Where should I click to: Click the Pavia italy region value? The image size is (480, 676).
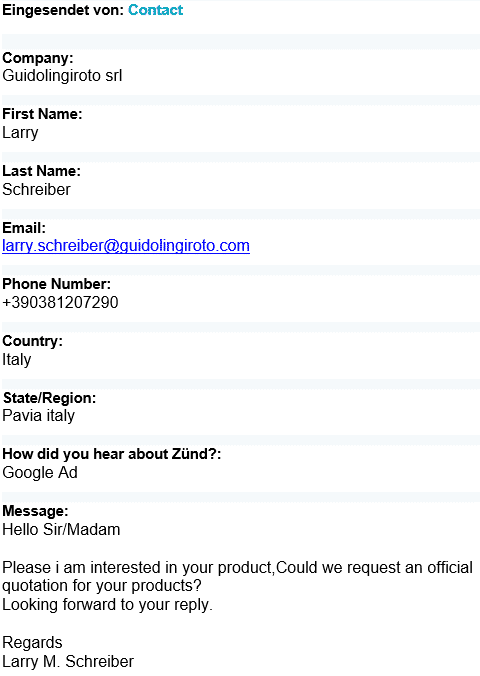point(38,416)
